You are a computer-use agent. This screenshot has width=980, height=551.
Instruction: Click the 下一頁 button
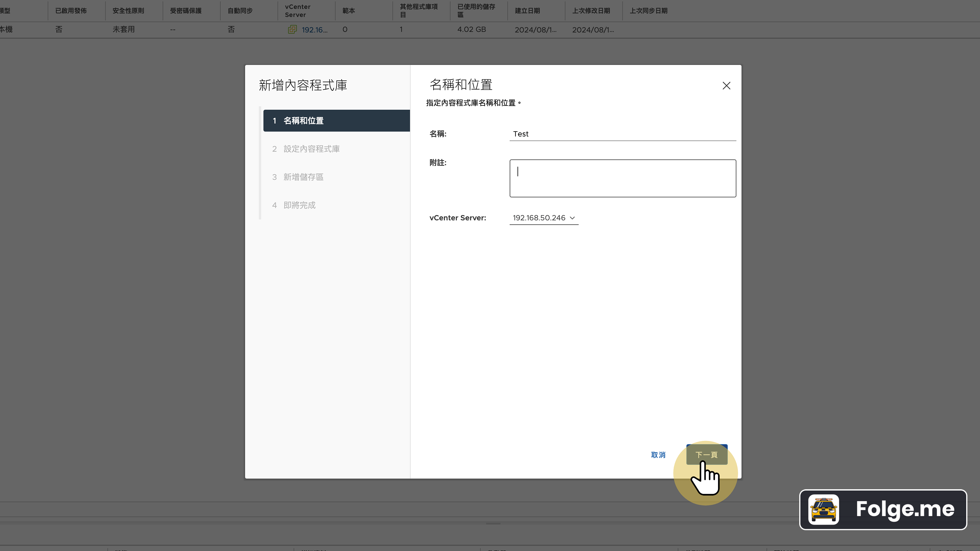(x=706, y=455)
